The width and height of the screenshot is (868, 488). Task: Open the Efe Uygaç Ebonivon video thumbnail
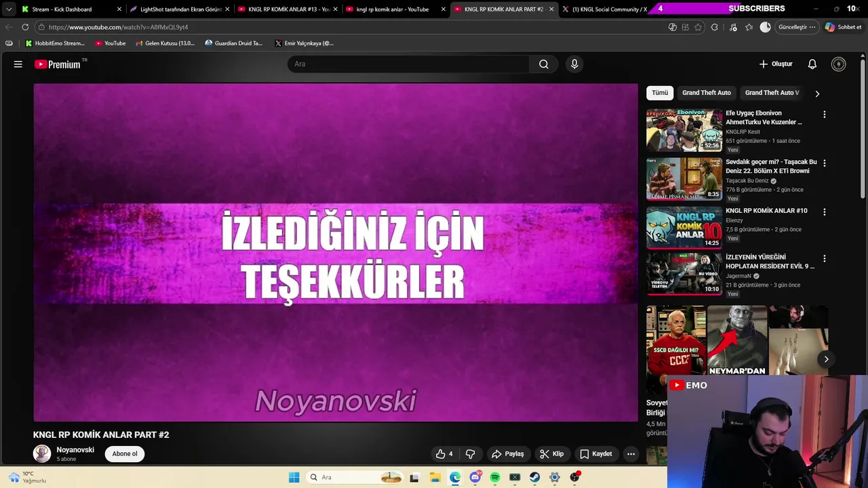(684, 129)
